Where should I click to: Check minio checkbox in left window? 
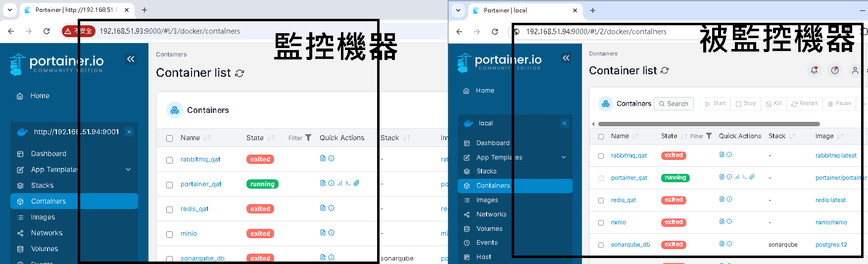169,234
